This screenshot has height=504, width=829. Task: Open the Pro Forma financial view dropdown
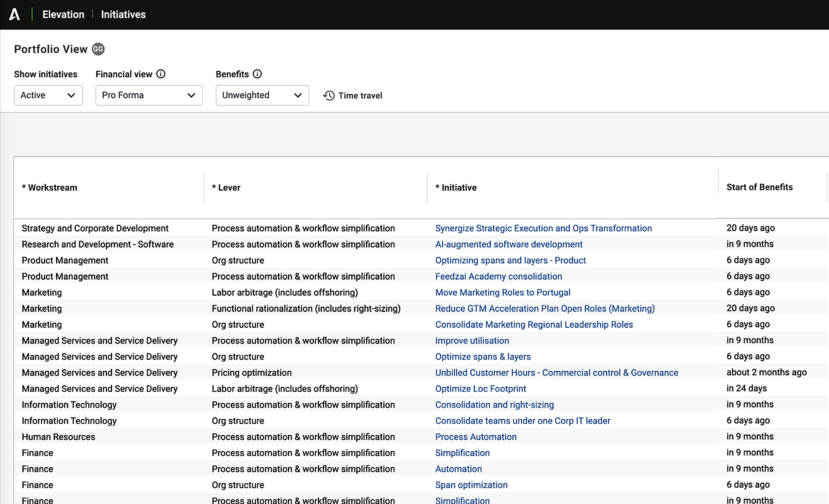pos(149,95)
